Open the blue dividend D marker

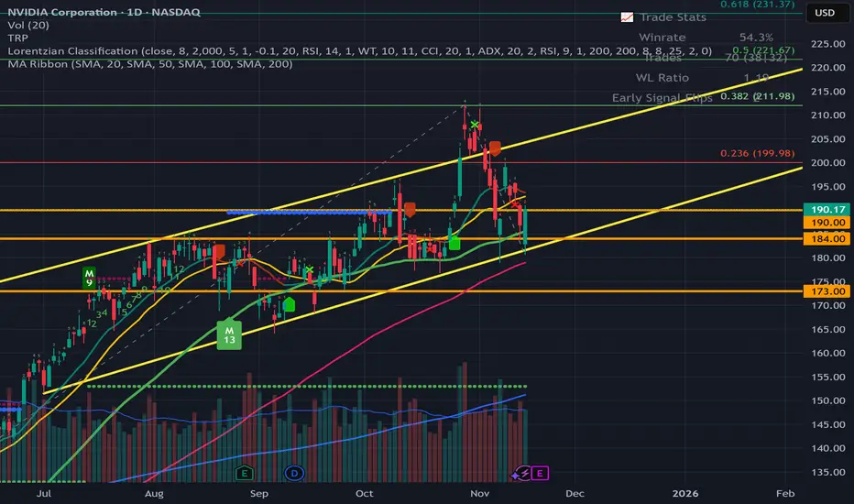(x=294, y=473)
